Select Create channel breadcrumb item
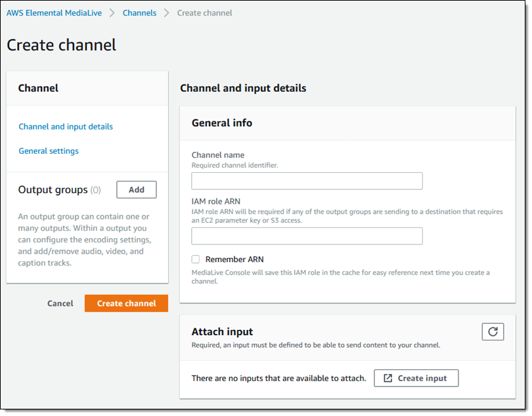 pyautogui.click(x=204, y=12)
